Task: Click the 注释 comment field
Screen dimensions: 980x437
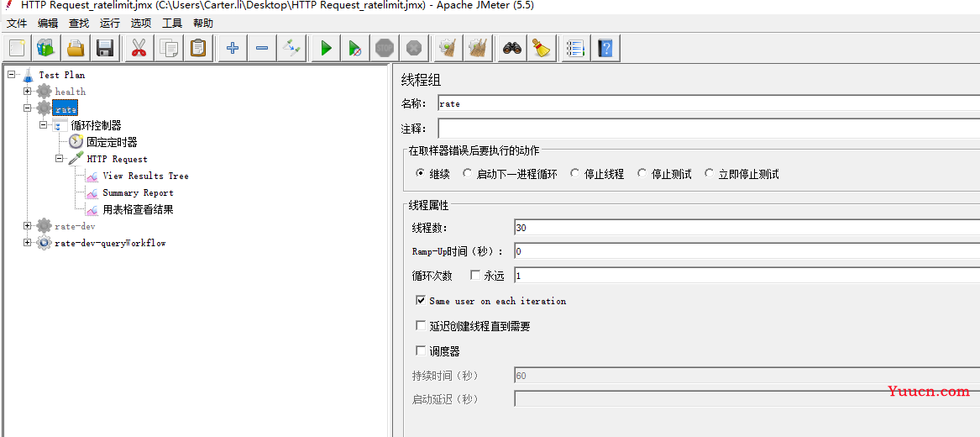Action: point(708,129)
